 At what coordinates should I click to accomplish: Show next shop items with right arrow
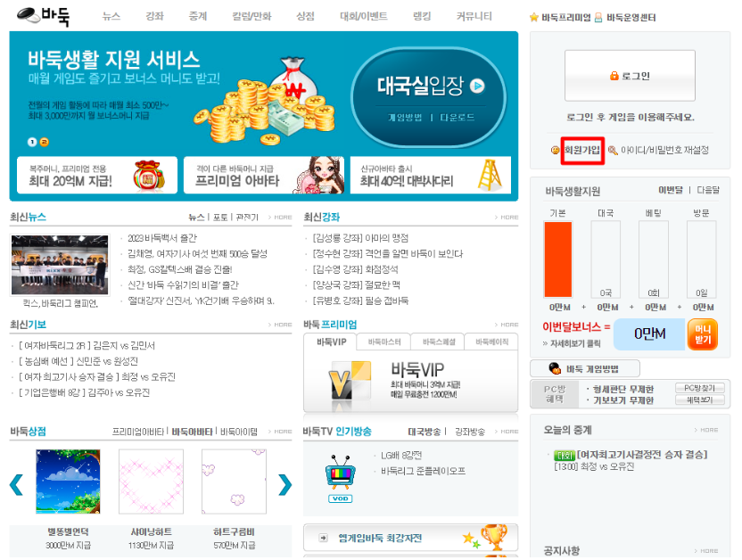pyautogui.click(x=284, y=484)
